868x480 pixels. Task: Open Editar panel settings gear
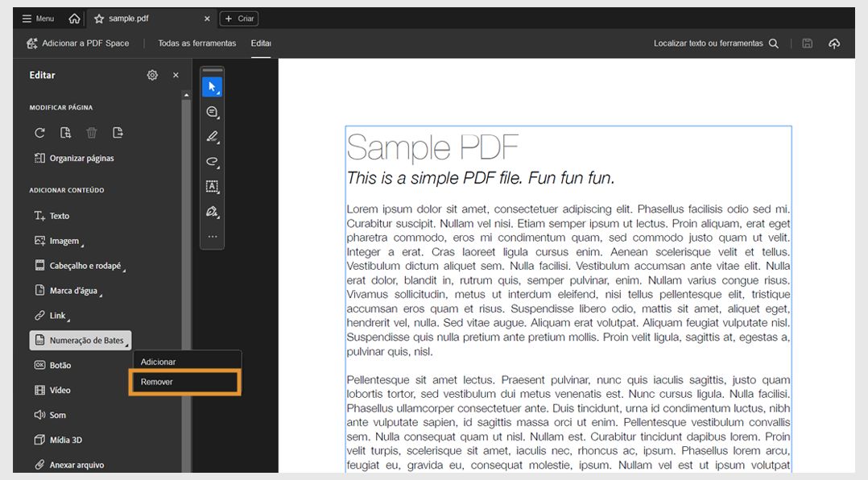(x=152, y=75)
